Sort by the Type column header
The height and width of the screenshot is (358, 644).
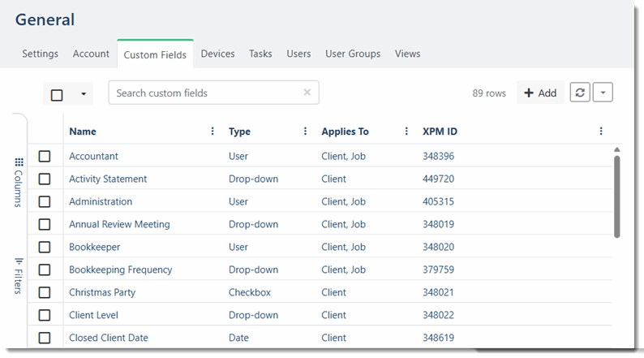pos(239,132)
